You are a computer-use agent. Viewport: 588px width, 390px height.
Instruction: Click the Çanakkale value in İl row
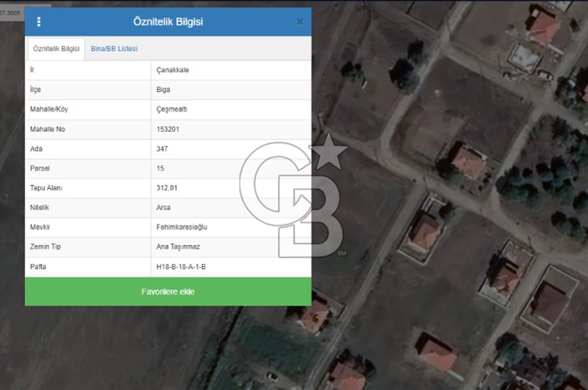point(173,70)
